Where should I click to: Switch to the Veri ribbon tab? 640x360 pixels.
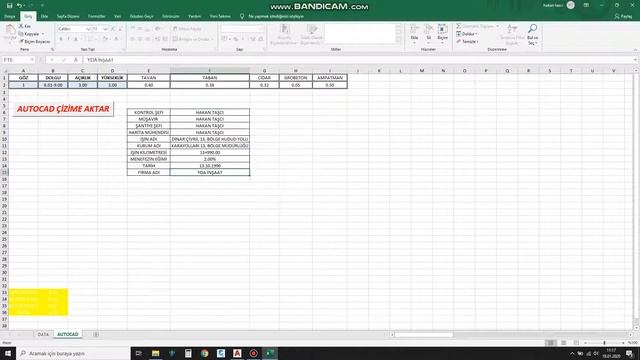coord(118,16)
